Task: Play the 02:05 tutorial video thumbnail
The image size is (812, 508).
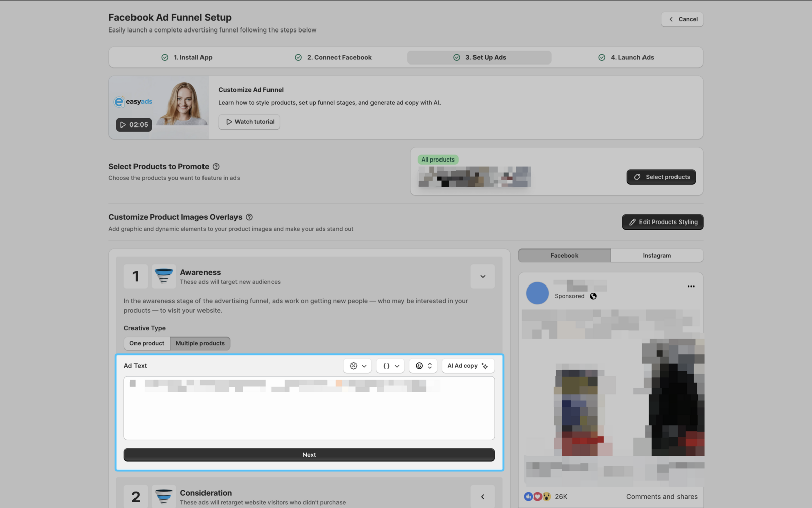Action: 134,124
